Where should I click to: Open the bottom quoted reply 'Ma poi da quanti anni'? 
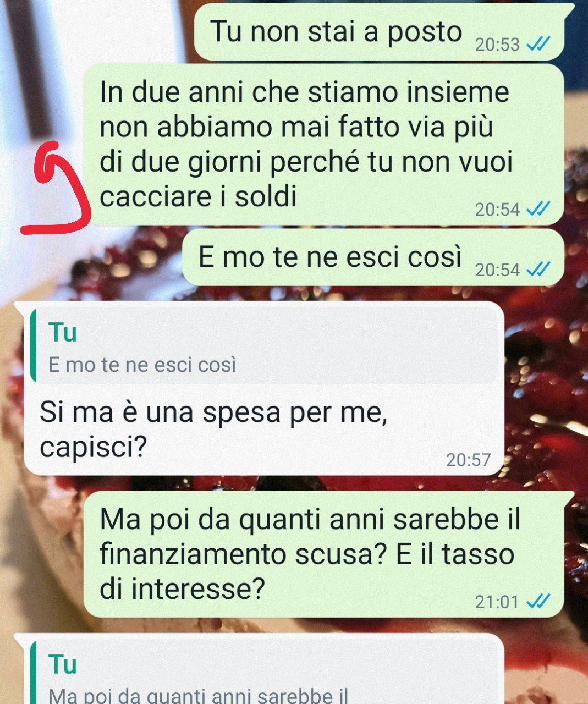click(264, 672)
